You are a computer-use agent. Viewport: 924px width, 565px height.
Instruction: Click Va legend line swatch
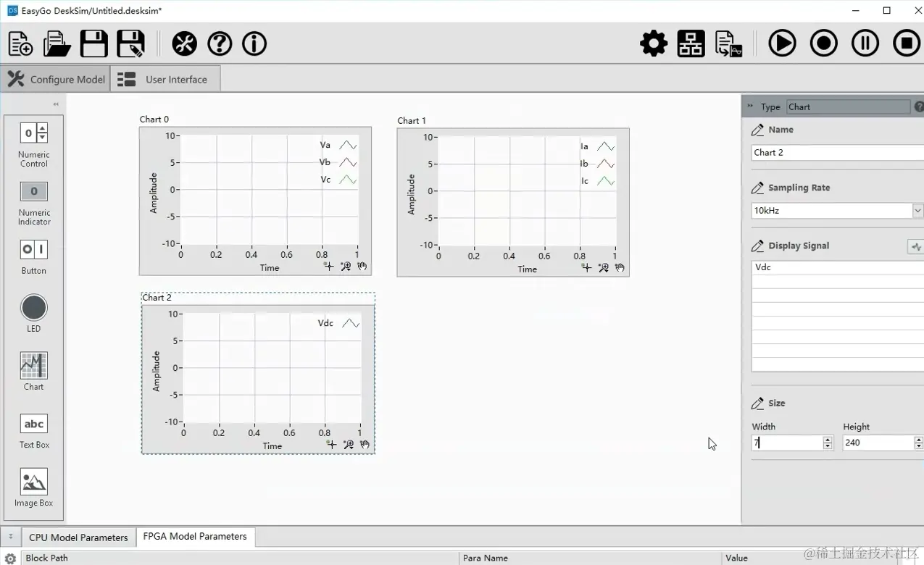348,145
